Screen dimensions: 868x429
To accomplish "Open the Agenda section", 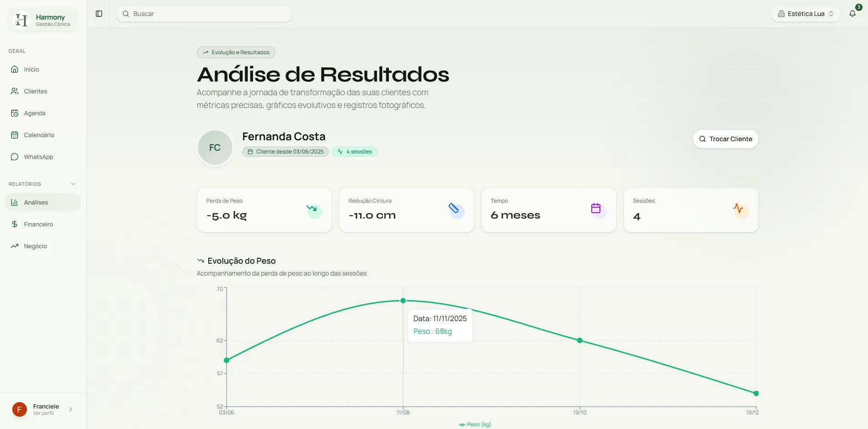I will pos(15,112).
